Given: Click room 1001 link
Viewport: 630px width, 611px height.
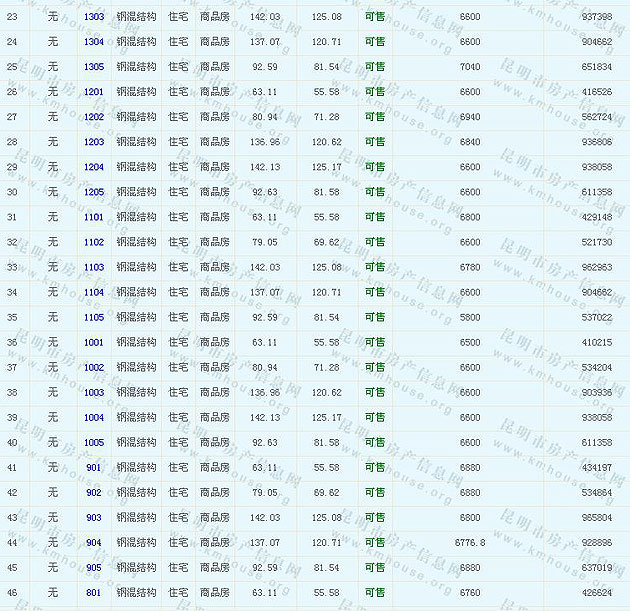Looking at the screenshot, I should [94, 342].
